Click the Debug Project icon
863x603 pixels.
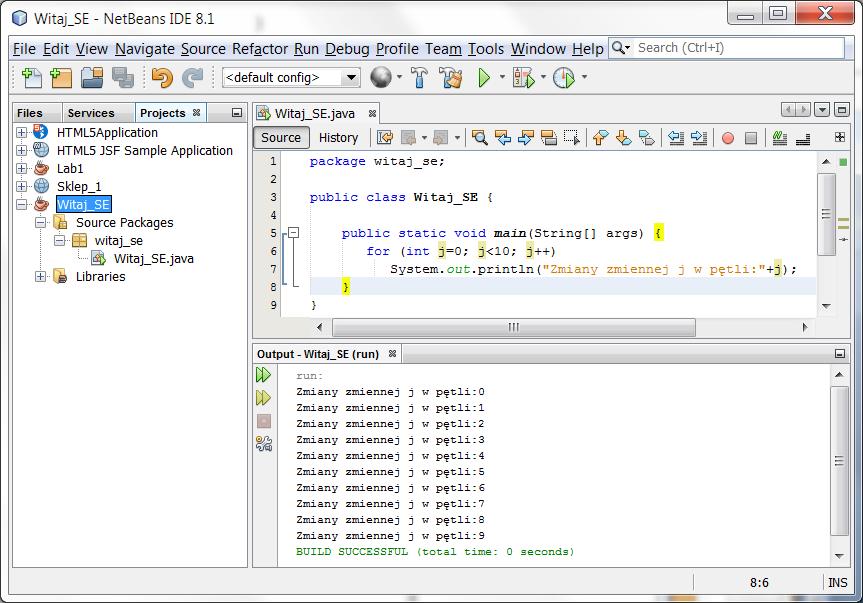523,78
